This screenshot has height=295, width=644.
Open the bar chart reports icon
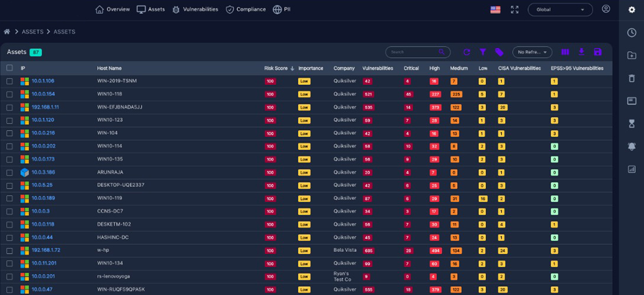point(632,169)
